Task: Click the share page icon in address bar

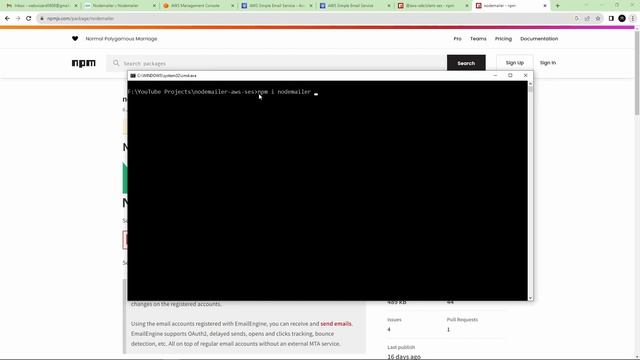Action: [587, 18]
